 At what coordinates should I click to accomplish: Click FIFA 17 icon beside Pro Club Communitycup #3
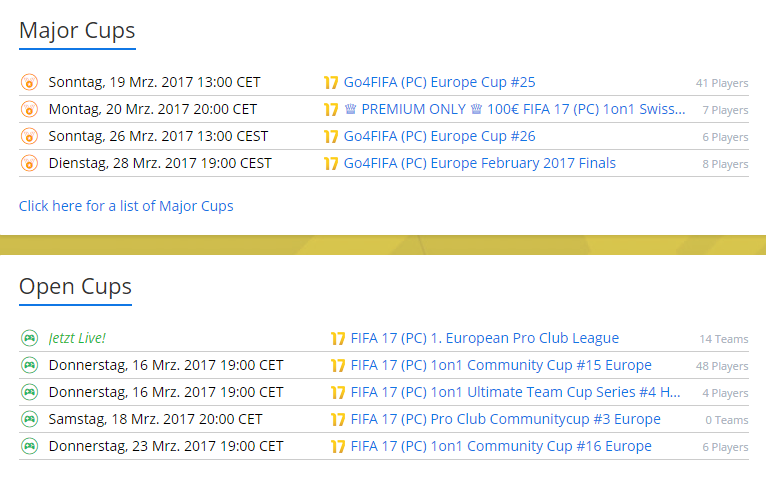point(338,419)
